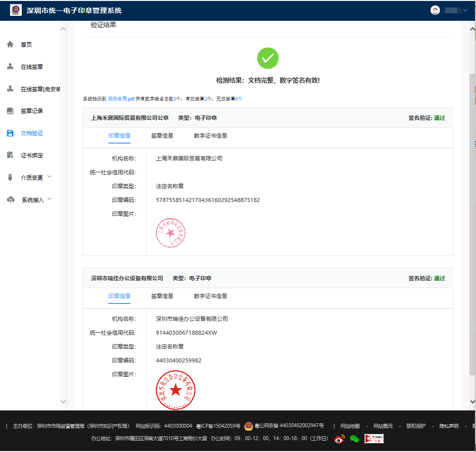Open the 签章记录 records icon
Screen dimensions: 476x452
10,111
